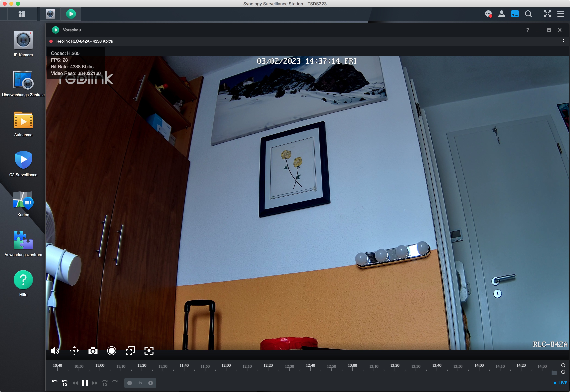Open the camera's three-dot options menu

pyautogui.click(x=563, y=41)
